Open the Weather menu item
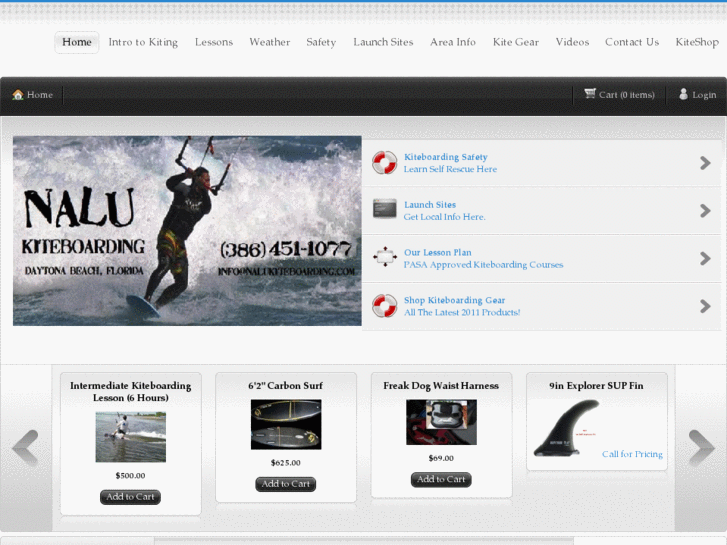727x545 pixels. (x=270, y=42)
